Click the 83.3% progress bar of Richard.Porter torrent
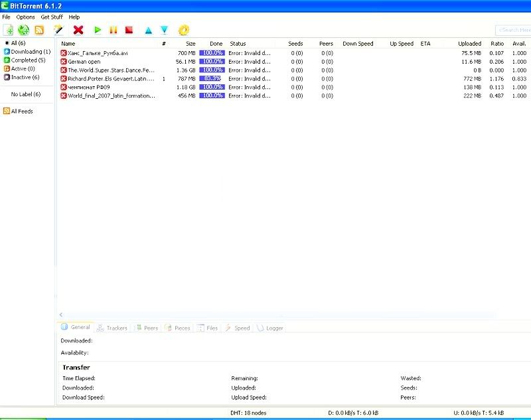The image size is (531, 420). pos(212,78)
